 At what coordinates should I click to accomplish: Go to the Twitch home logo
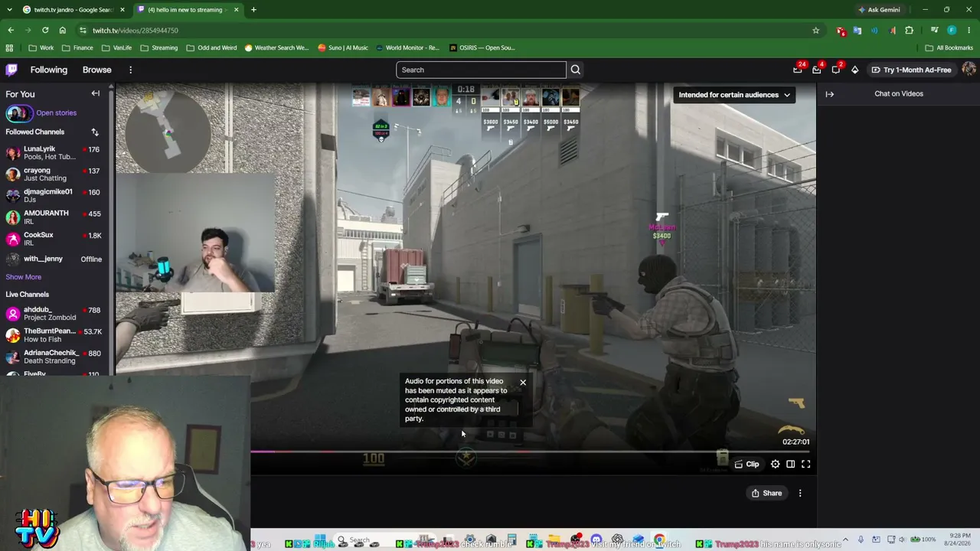(11, 70)
